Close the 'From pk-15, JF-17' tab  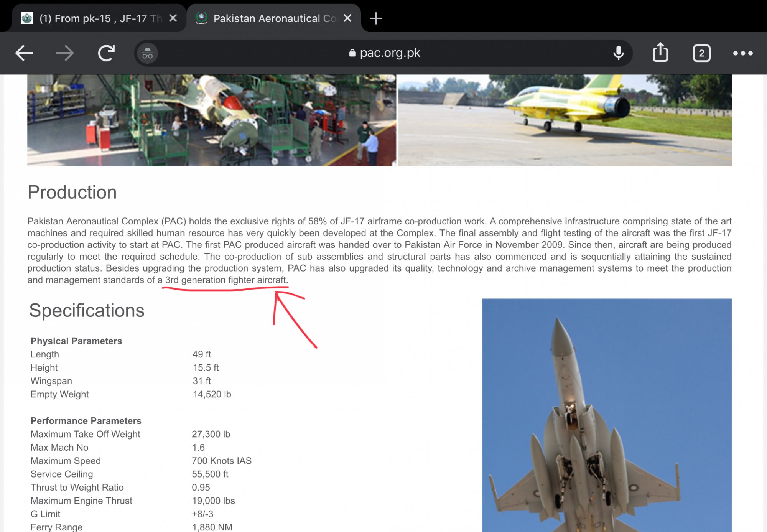tap(173, 18)
